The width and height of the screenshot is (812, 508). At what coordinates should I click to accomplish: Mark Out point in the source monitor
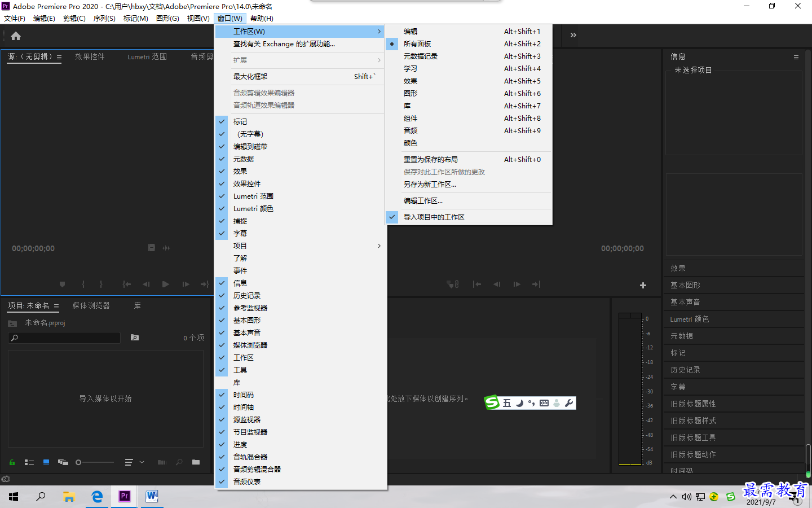pos(101,284)
